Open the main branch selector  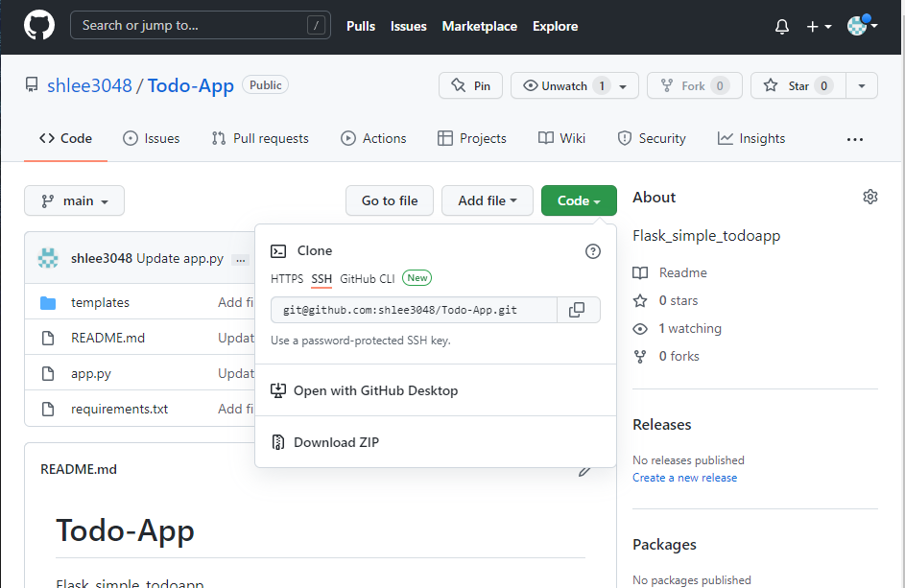point(74,200)
